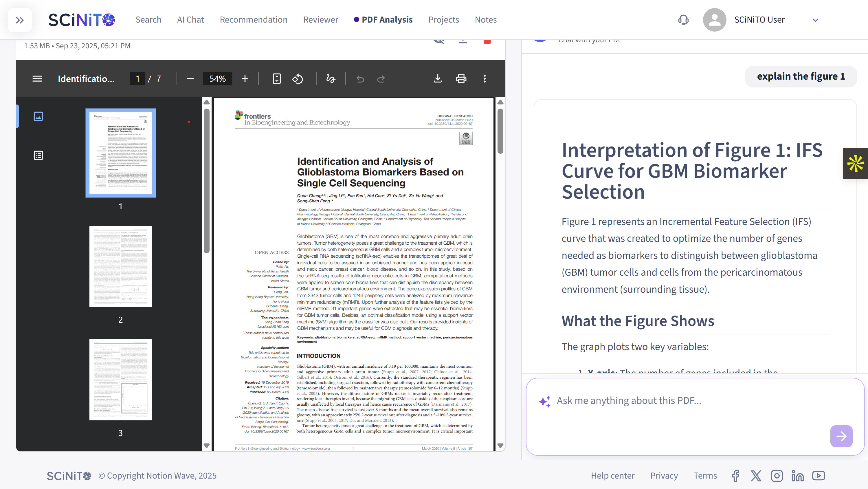Image resolution: width=868 pixels, height=489 pixels.
Task: Click the zoom in plus button
Action: (245, 79)
